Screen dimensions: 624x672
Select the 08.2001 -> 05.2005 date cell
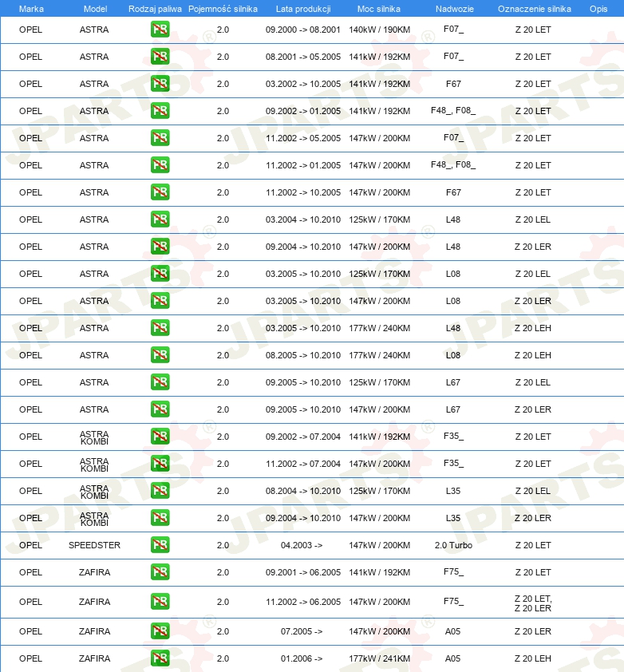(303, 57)
